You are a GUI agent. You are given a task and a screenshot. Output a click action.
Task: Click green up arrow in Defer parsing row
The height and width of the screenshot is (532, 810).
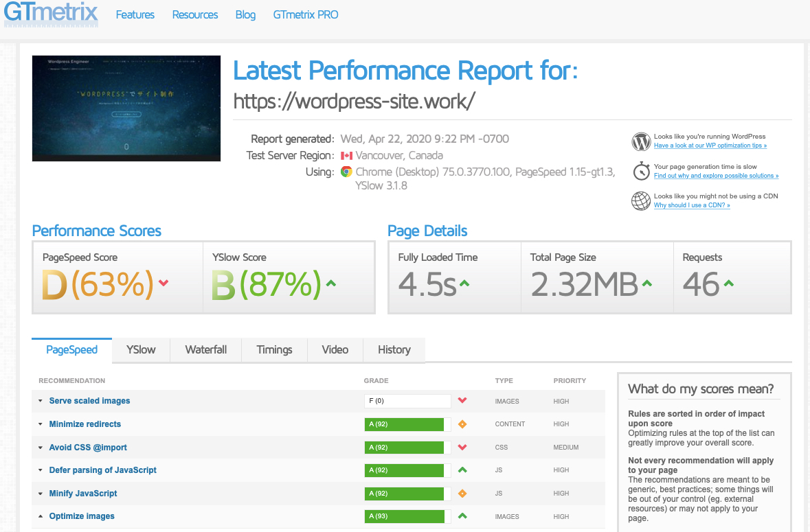[x=462, y=470]
